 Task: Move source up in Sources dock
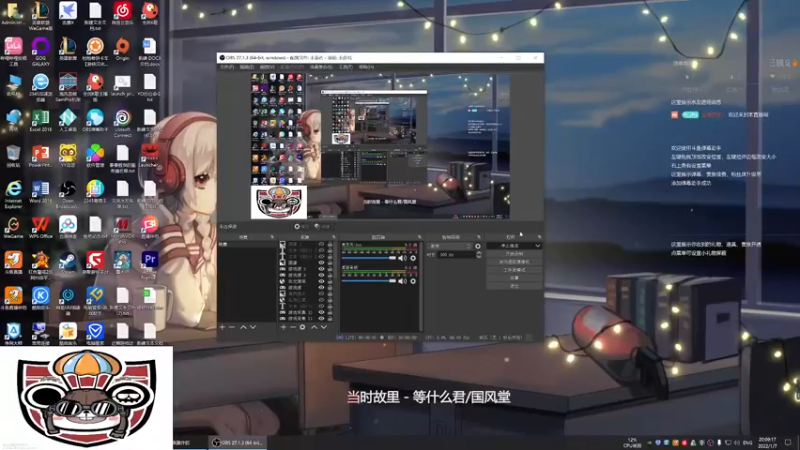click(314, 327)
